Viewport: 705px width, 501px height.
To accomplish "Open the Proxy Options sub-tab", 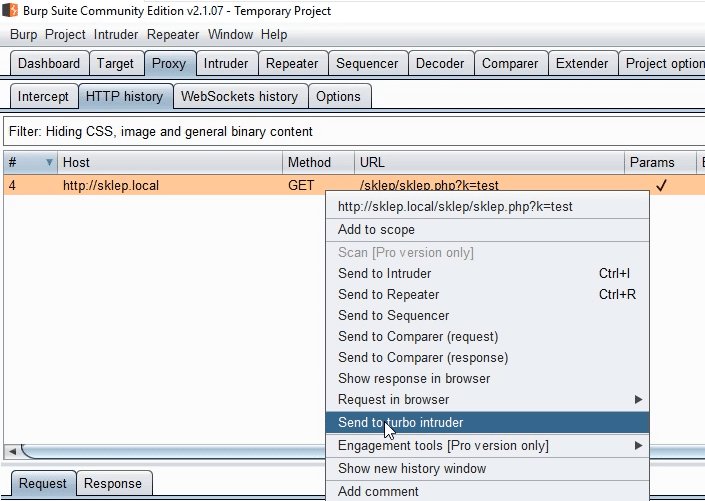I will 338,96.
